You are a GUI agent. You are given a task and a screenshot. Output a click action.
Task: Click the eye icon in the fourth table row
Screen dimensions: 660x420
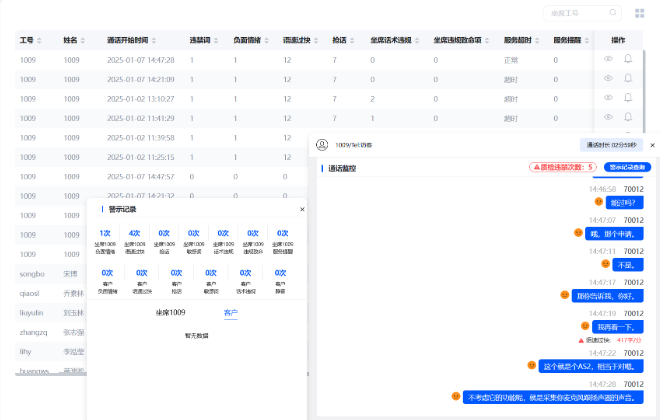click(x=607, y=117)
